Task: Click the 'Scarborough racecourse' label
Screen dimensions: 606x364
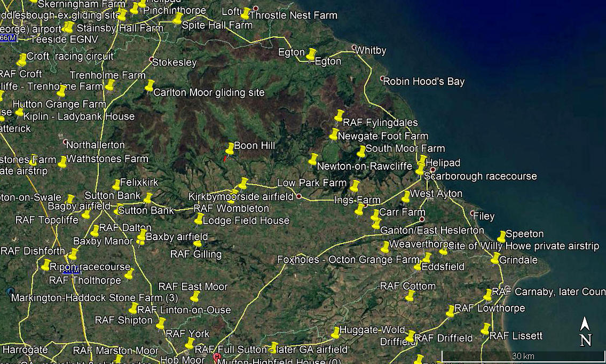Action: click(481, 176)
